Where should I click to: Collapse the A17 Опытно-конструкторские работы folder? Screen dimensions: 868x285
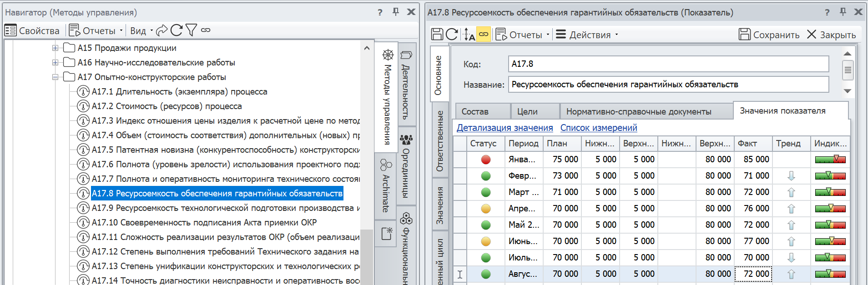tap(55, 77)
